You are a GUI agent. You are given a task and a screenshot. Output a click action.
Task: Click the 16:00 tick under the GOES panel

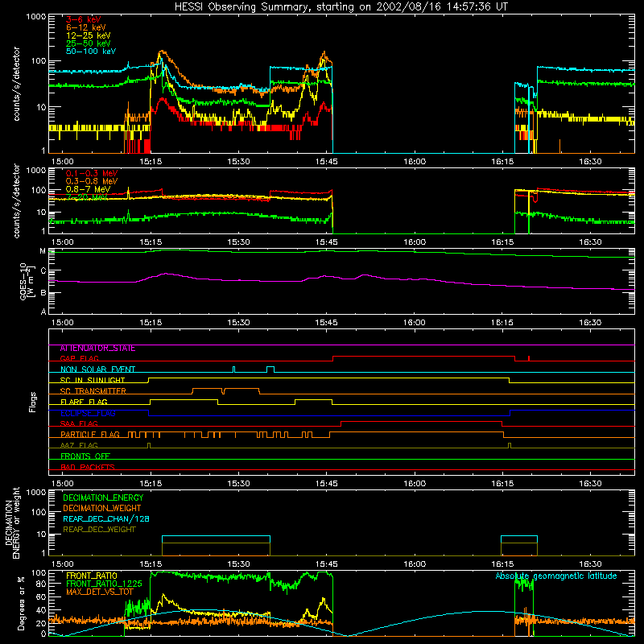coord(415,323)
